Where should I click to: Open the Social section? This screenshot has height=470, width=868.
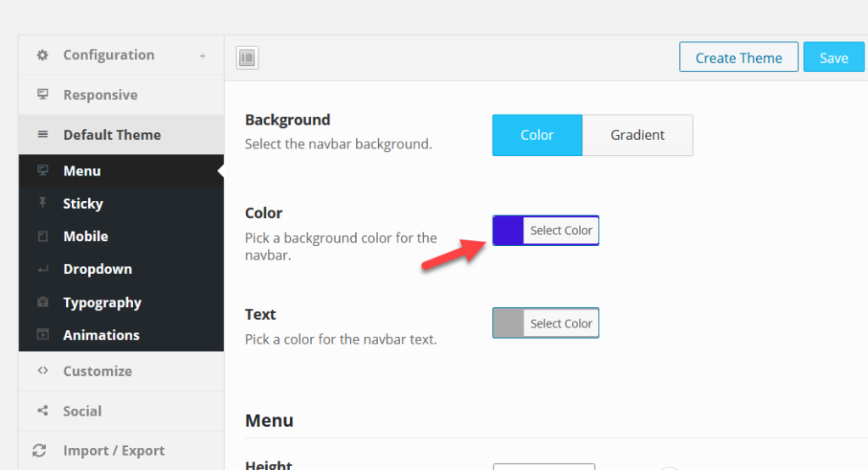[121, 411]
